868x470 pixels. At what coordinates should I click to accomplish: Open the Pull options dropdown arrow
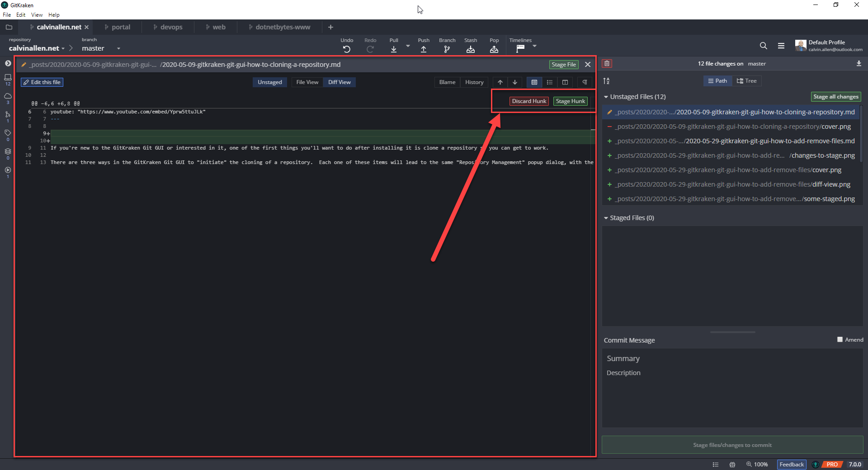[x=408, y=46]
